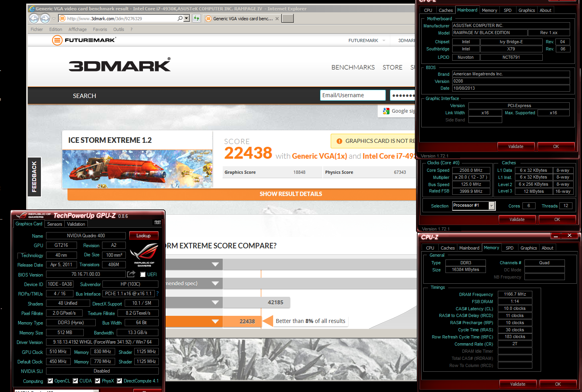Click the SEARCH bar label

[x=85, y=96]
